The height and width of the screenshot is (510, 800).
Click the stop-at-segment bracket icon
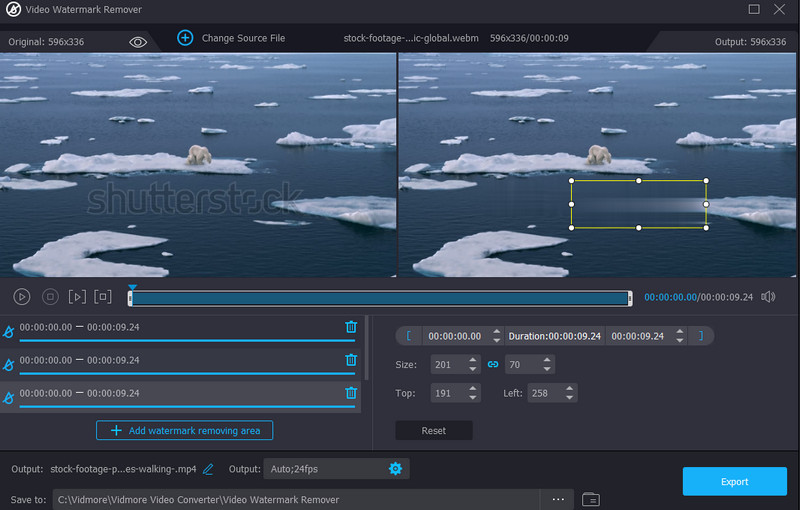pos(103,296)
